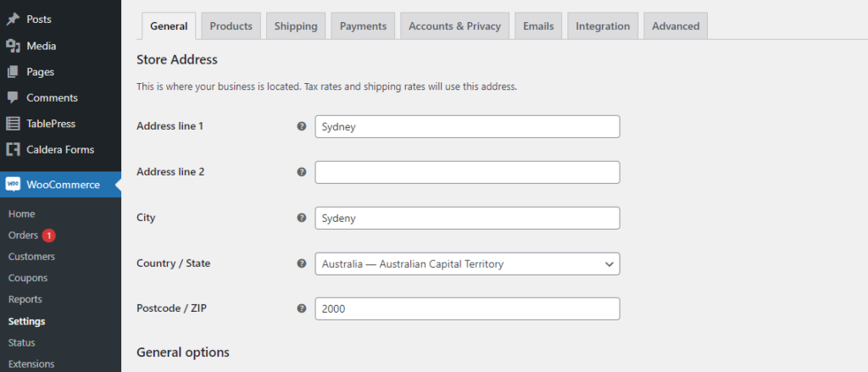This screenshot has height=372, width=868.
Task: Click the 'City' label text
Action: point(146,218)
